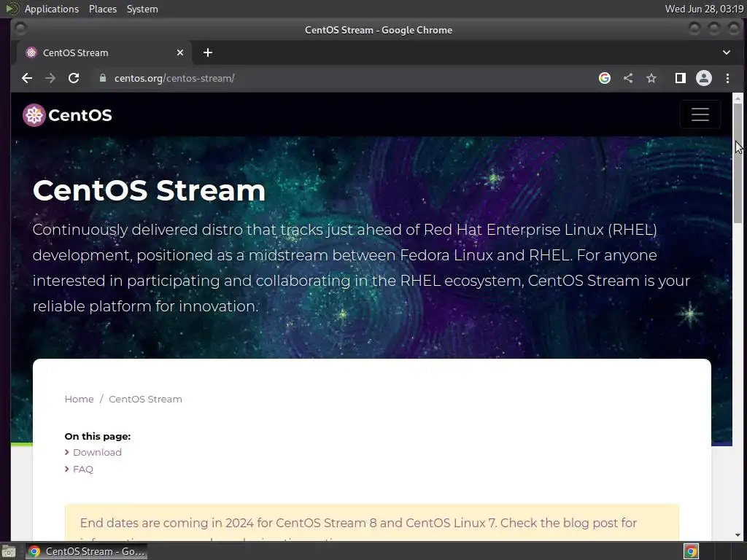Click the scrollbar up arrow
747x560 pixels.
(738, 98)
